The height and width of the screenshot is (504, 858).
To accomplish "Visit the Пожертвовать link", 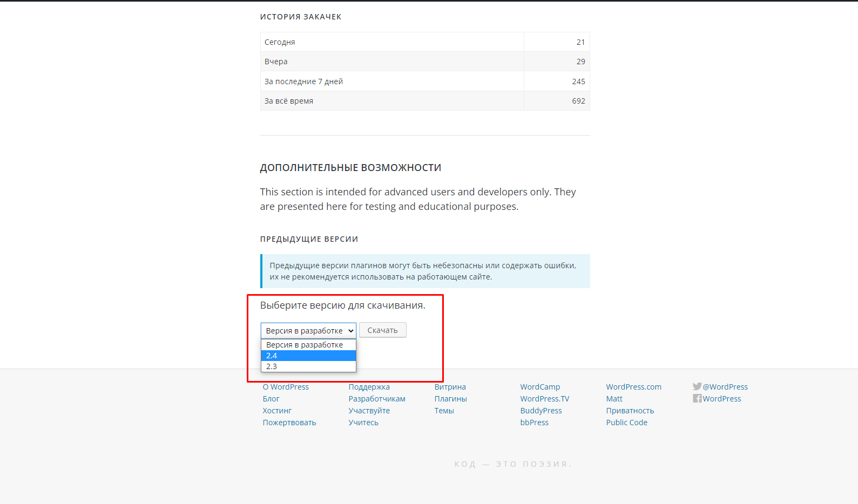I will pos(289,423).
